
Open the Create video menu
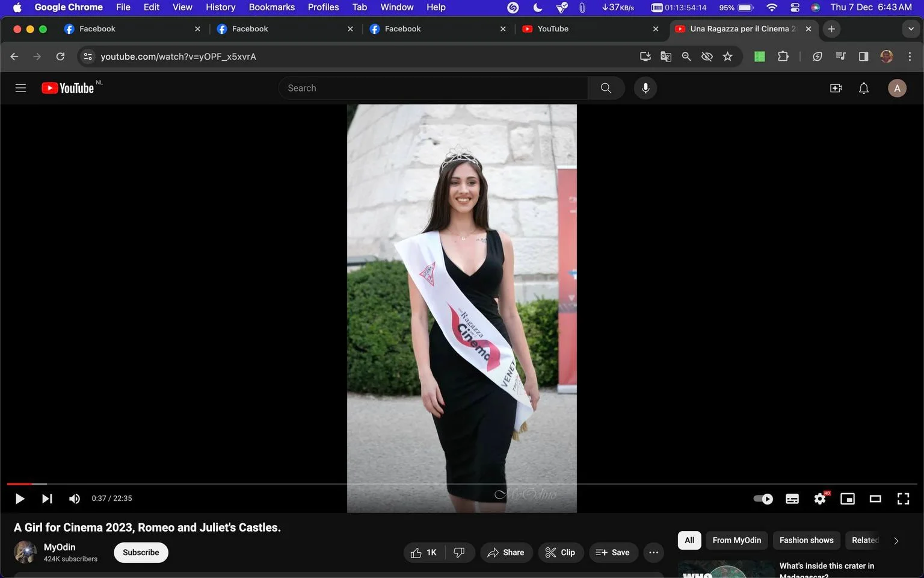[x=836, y=89]
